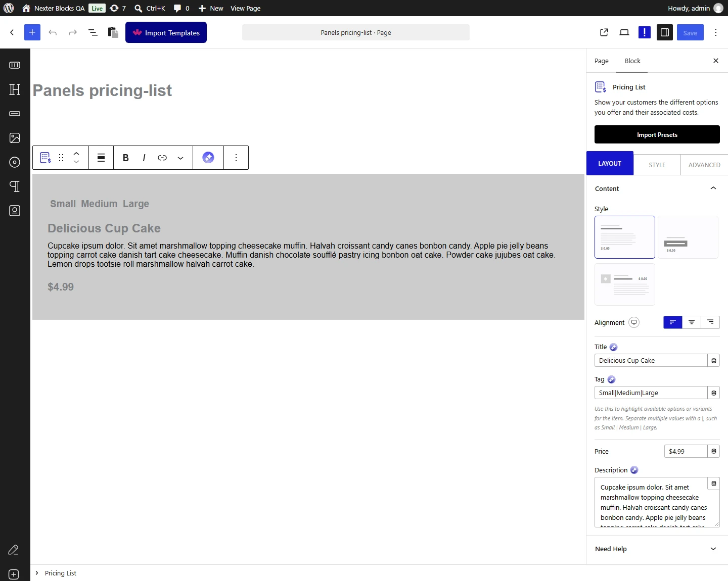Click the blue exclamation mark icon
This screenshot has height=581, width=728.
pyautogui.click(x=645, y=32)
